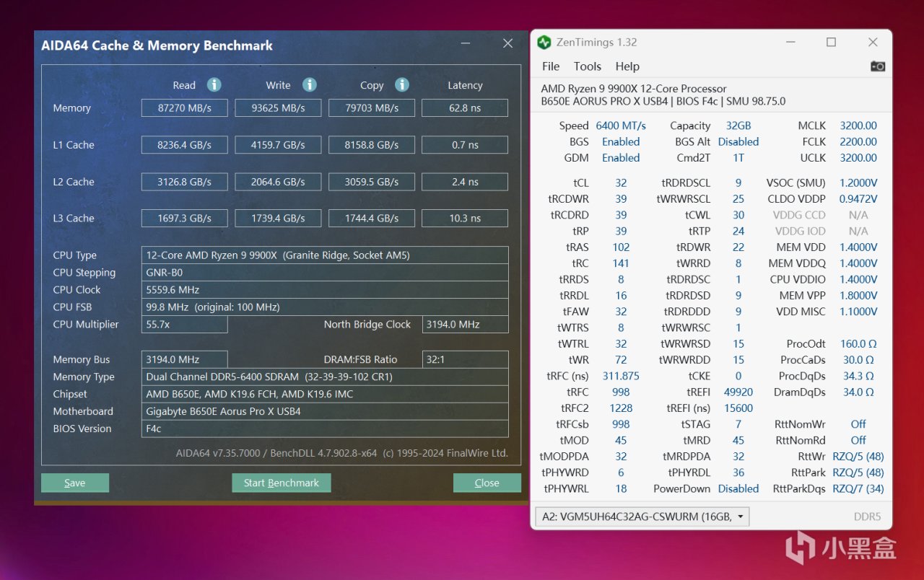Click the Memory Type field DDR5-6400 SDRAM
The width and height of the screenshot is (924, 580).
(325, 377)
